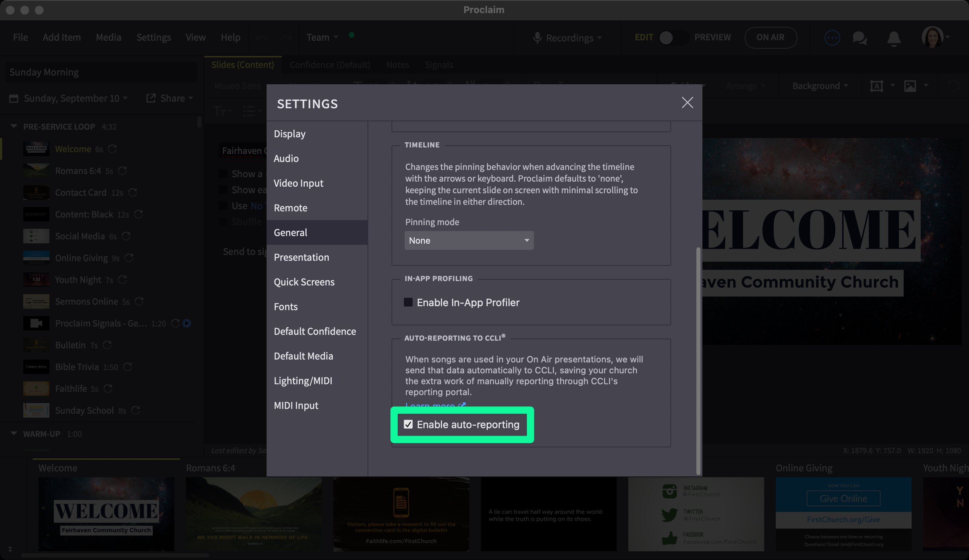Image resolution: width=969 pixels, height=560 pixels.
Task: Select Lighting/MIDI settings category
Action: tap(317, 381)
